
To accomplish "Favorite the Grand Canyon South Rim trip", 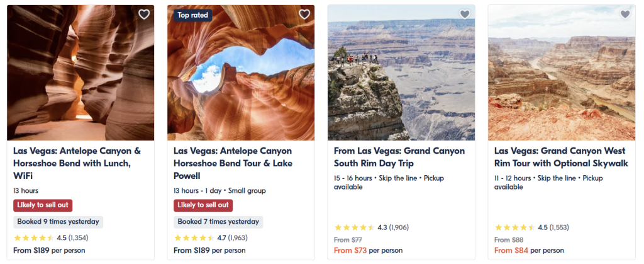I will (x=465, y=14).
